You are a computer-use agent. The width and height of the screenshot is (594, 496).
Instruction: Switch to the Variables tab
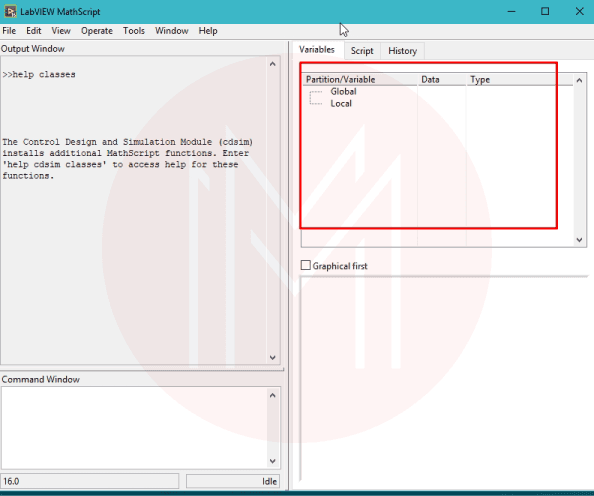pos(317,50)
